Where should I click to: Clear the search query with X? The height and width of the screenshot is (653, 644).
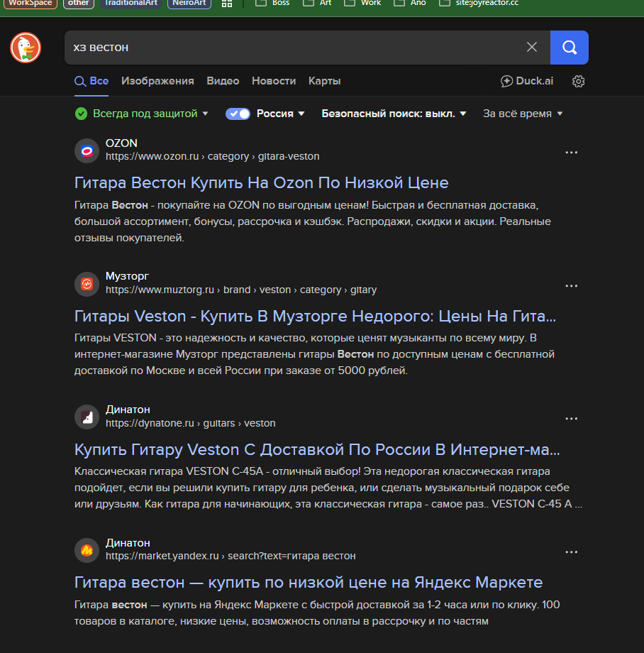pyautogui.click(x=532, y=47)
